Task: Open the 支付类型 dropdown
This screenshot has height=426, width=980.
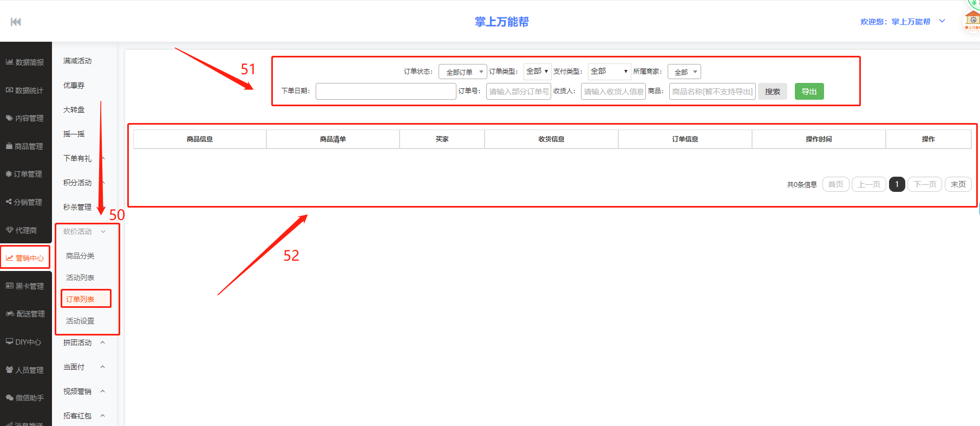Action: (609, 72)
